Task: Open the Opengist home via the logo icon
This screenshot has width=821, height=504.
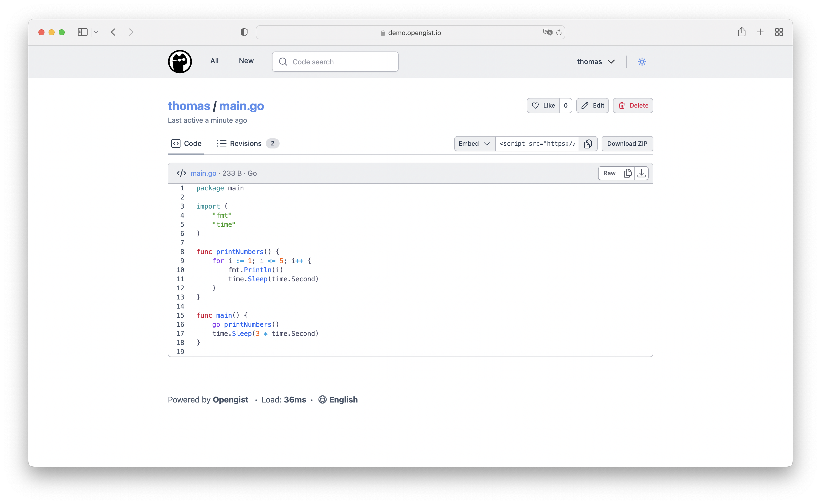Action: (180, 61)
